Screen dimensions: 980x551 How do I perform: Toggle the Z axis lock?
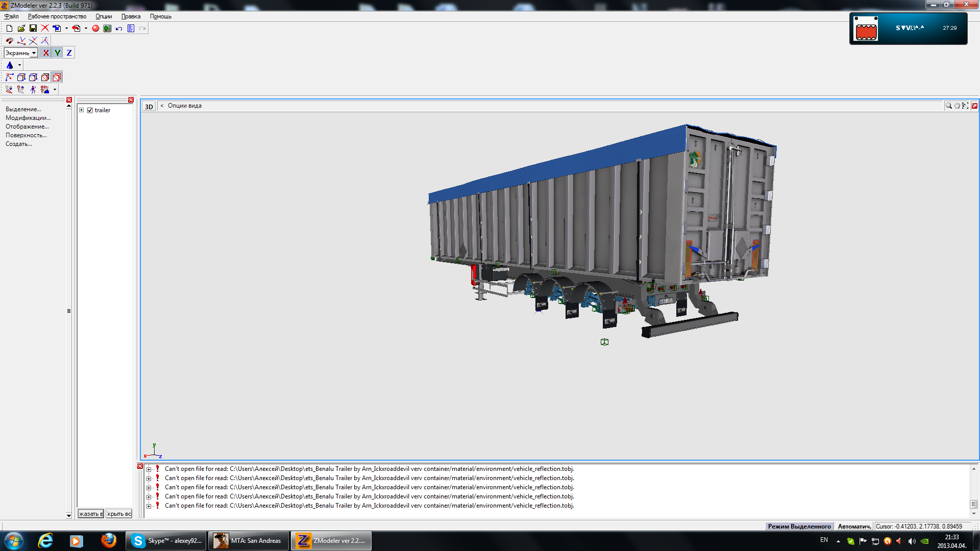pyautogui.click(x=69, y=53)
